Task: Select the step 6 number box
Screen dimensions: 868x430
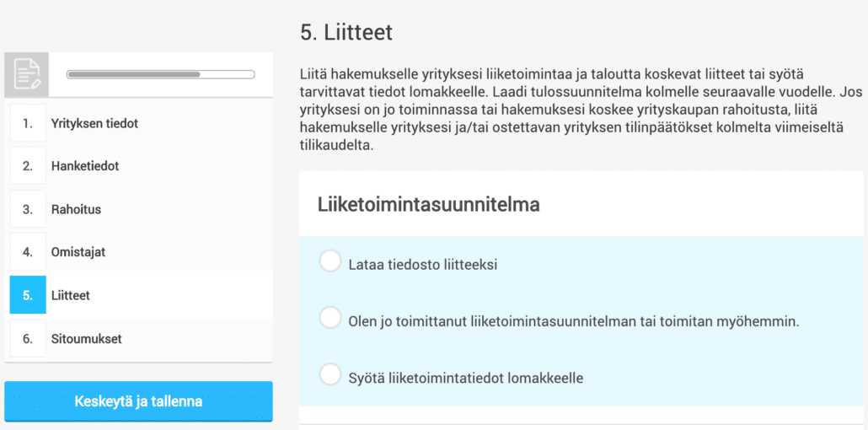Action: coord(28,338)
